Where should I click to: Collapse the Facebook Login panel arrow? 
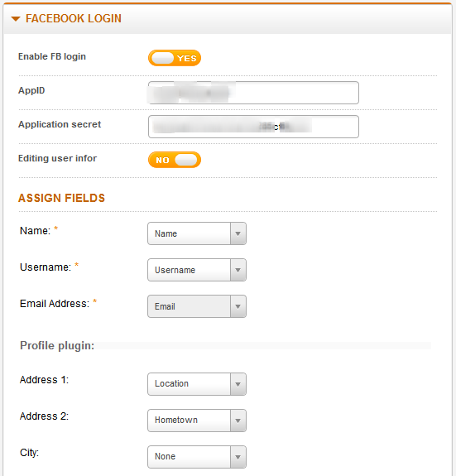click(x=16, y=19)
